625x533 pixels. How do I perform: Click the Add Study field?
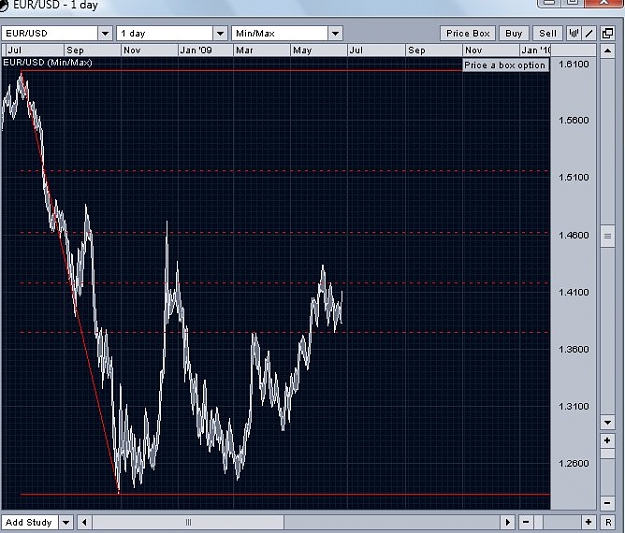pyautogui.click(x=30, y=522)
